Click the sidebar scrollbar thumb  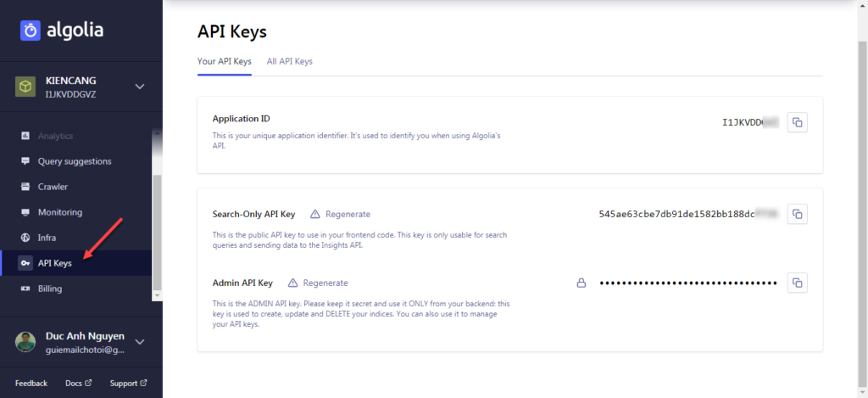[157, 233]
